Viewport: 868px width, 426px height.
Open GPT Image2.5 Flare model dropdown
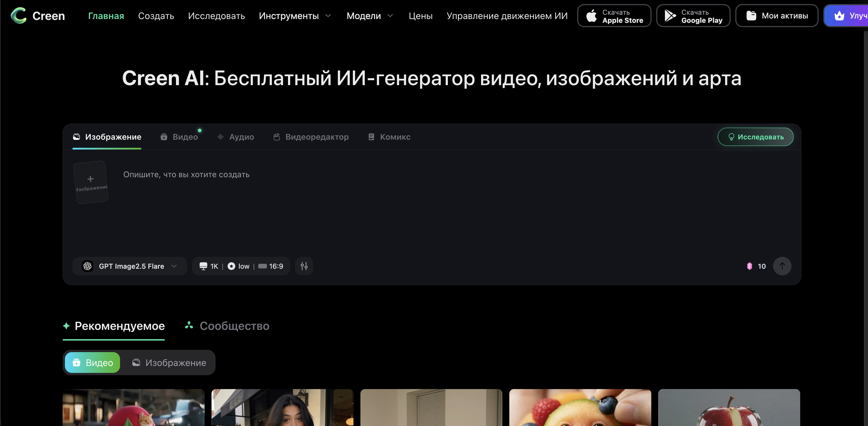coord(130,266)
